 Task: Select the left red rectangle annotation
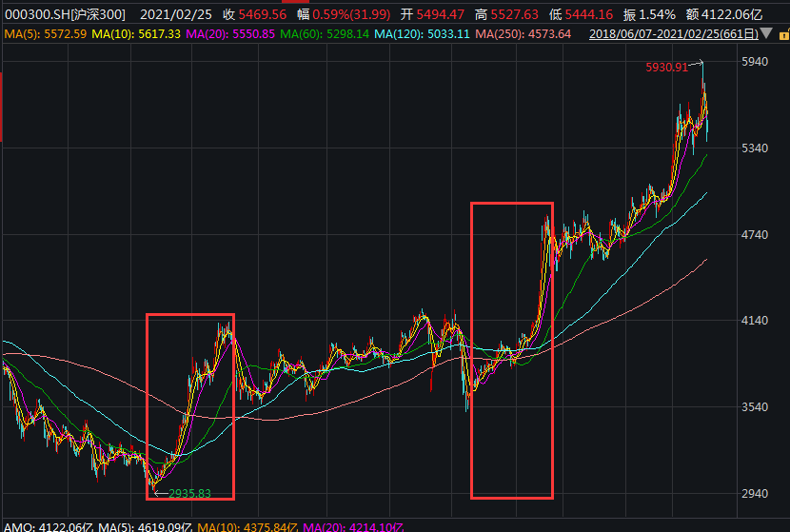pyautogui.click(x=147, y=405)
